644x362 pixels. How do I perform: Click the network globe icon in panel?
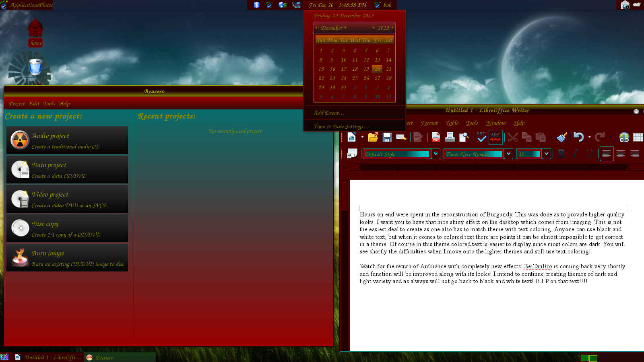pos(283,5)
